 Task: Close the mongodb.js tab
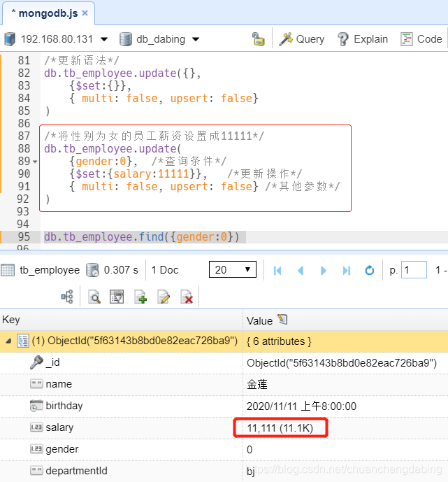coord(85,13)
